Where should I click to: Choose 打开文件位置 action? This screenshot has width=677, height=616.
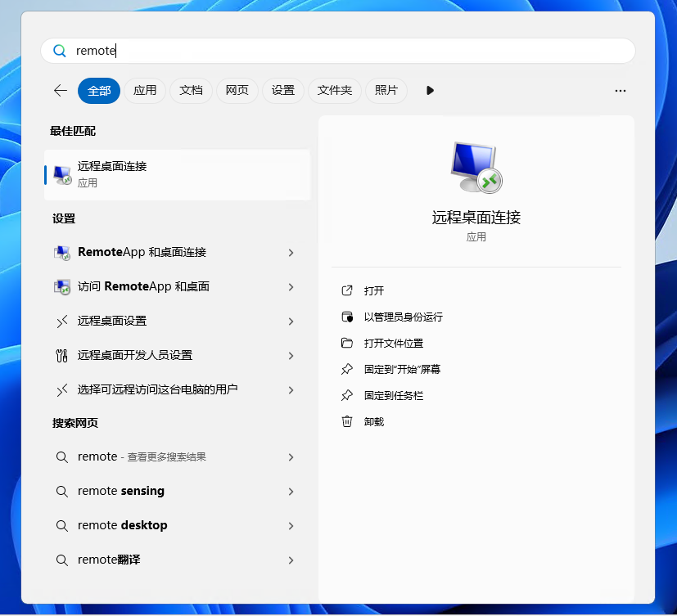click(394, 344)
